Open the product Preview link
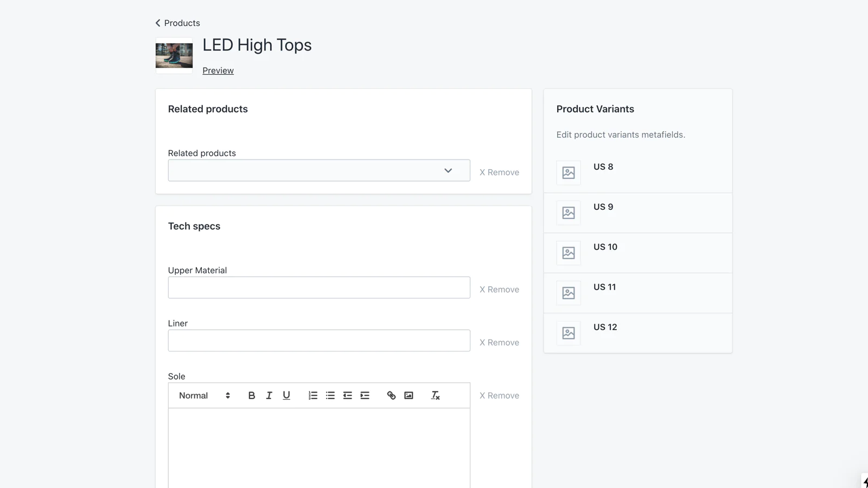Screen dimensions: 868x488 tap(218, 70)
